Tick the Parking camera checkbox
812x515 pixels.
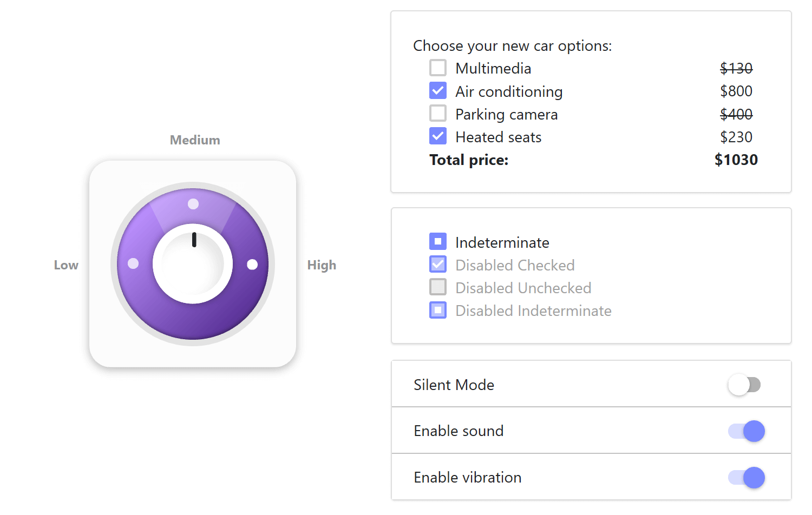438,114
